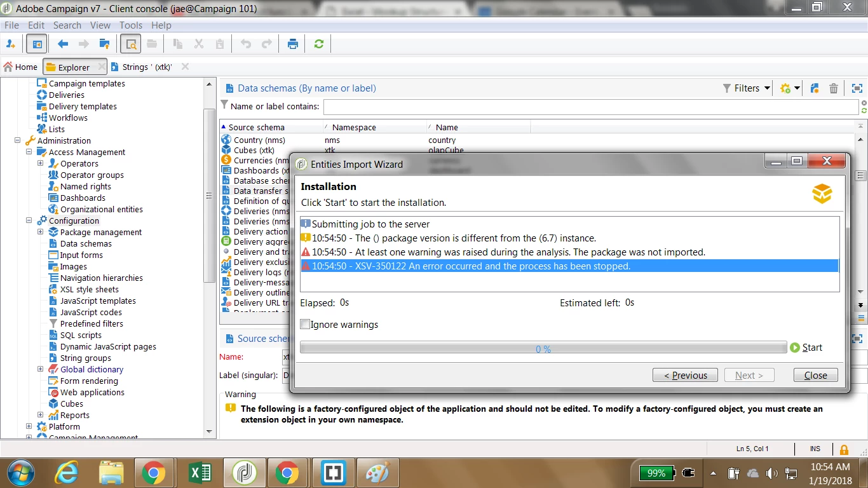Image resolution: width=868 pixels, height=488 pixels.
Task: Click the Redo arrow in toolbar
Action: click(x=267, y=44)
